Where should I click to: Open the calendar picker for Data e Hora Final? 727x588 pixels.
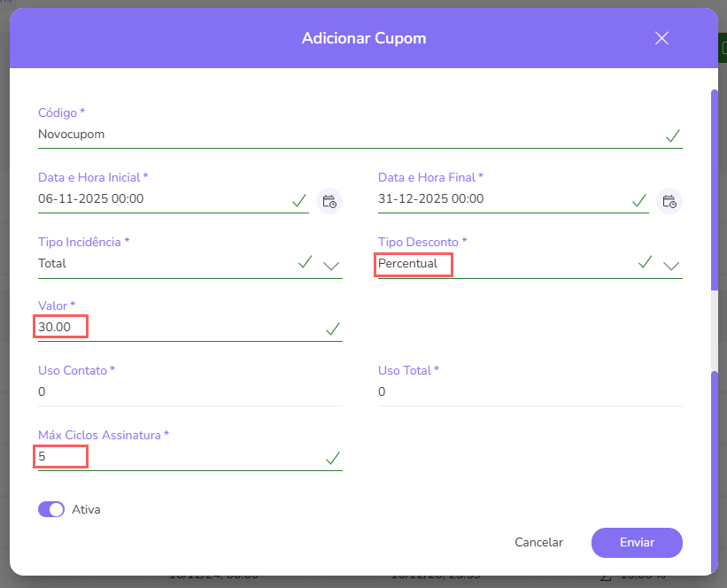click(669, 201)
